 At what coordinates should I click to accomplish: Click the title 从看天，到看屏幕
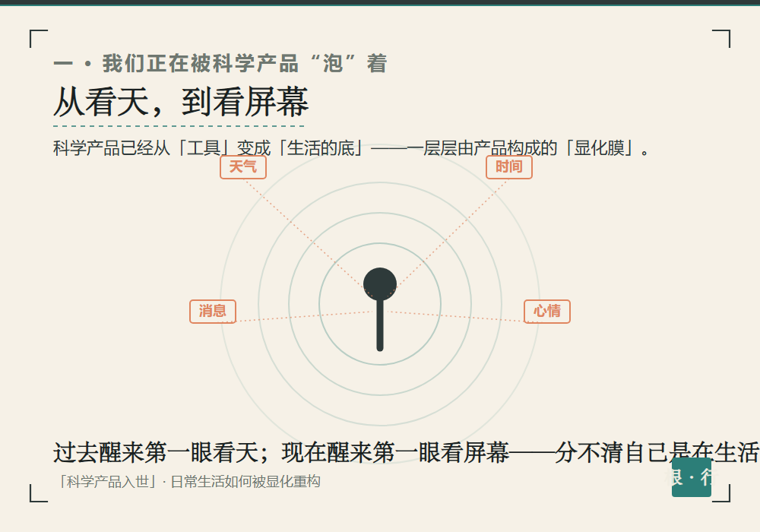pos(181,102)
